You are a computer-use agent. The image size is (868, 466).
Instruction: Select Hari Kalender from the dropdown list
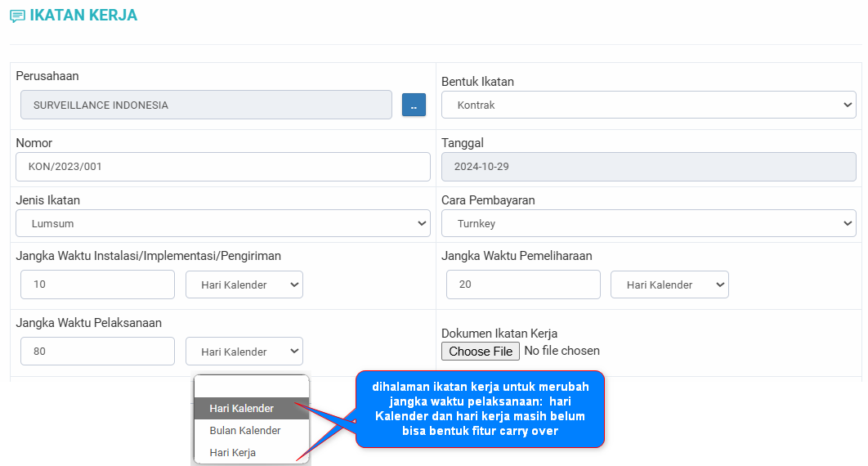click(x=242, y=408)
